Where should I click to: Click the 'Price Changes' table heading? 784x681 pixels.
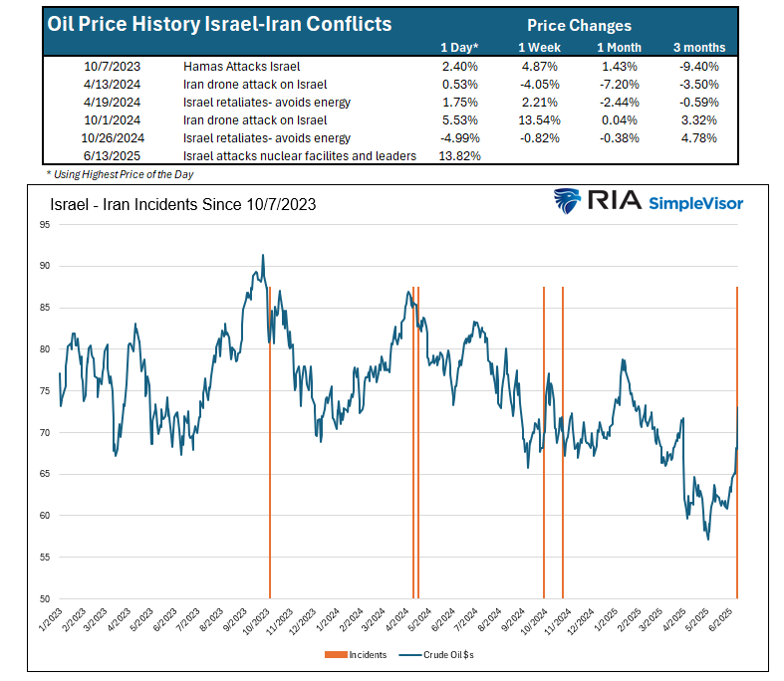pos(577,27)
